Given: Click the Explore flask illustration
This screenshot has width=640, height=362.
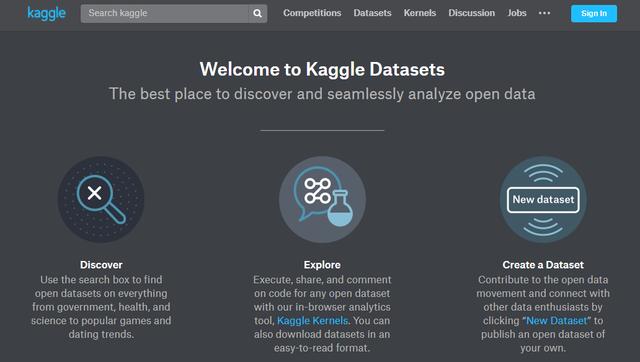Looking at the screenshot, I should tap(322, 200).
